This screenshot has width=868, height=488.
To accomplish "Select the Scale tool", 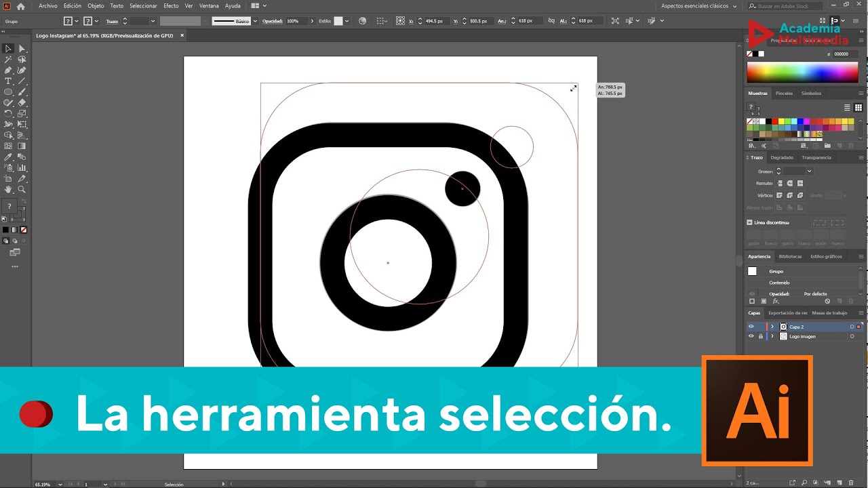I will coord(22,114).
